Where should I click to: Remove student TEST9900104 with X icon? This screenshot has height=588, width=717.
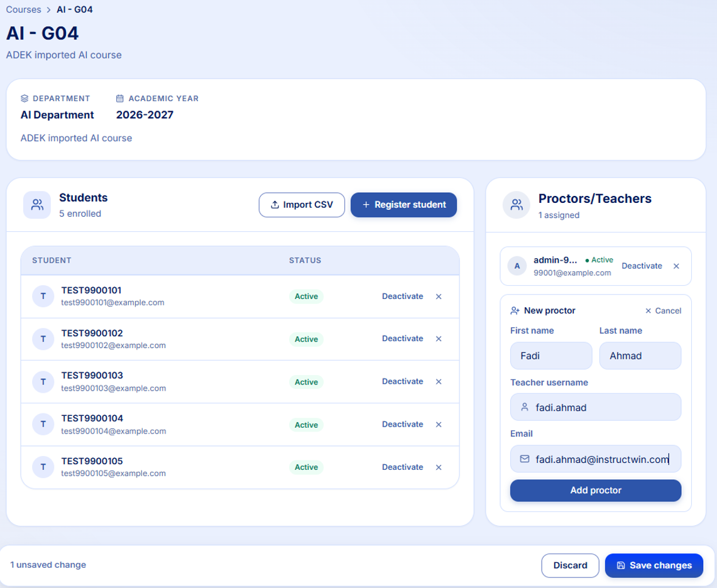[x=439, y=425]
